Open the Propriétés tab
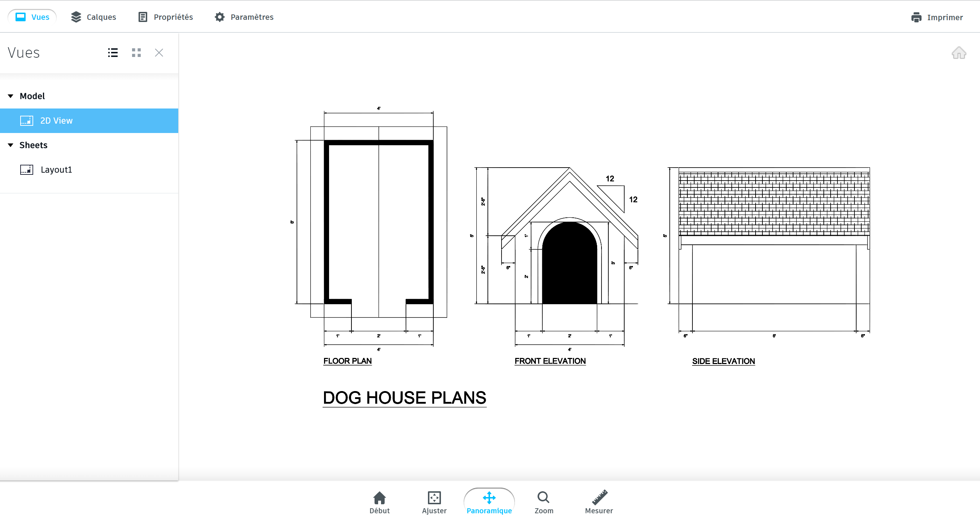Screen dimensions: 980x523 coord(166,17)
